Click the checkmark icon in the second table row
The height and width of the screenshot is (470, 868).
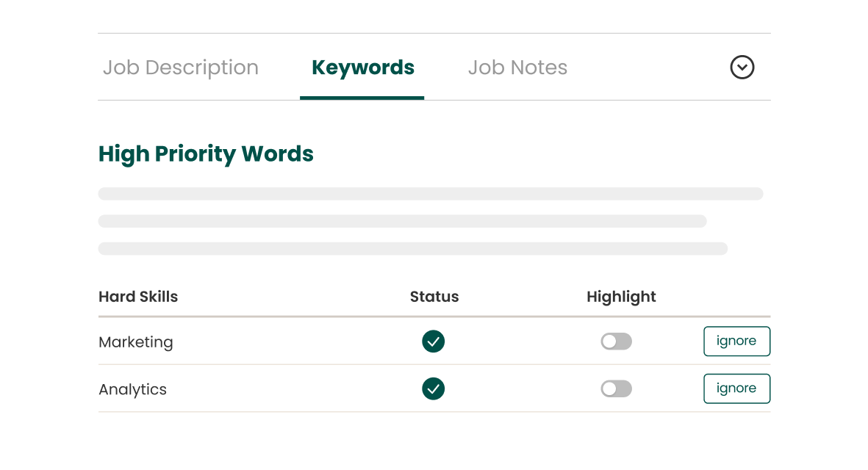point(434,388)
